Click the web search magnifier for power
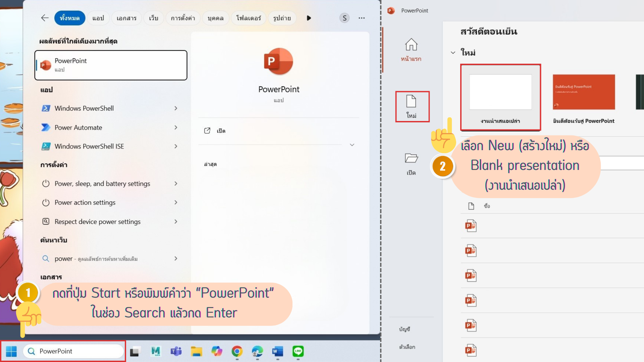This screenshot has height=362, width=644. click(46, 259)
